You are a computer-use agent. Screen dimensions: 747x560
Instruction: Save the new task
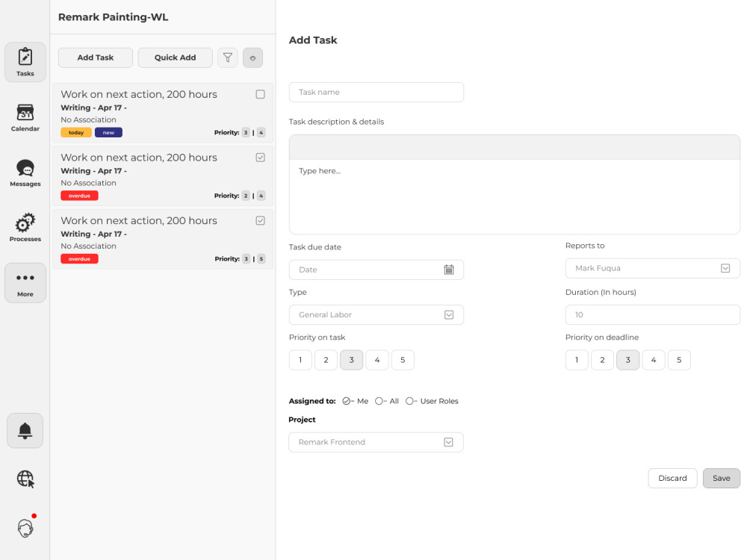(x=722, y=478)
